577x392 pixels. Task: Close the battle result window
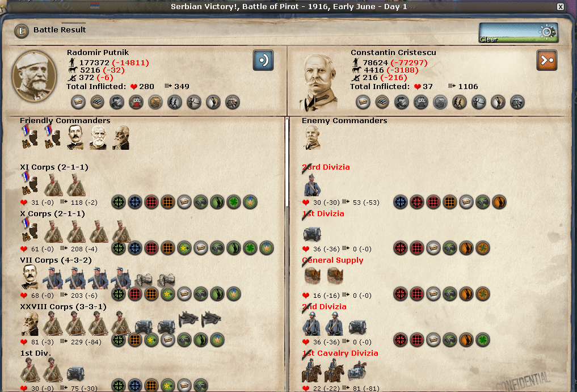(560, 7)
